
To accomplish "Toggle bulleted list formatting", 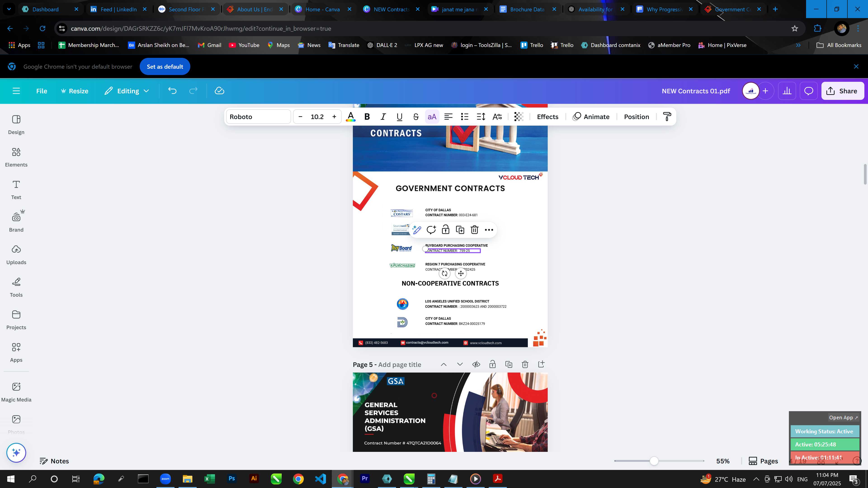I will pos(465,117).
